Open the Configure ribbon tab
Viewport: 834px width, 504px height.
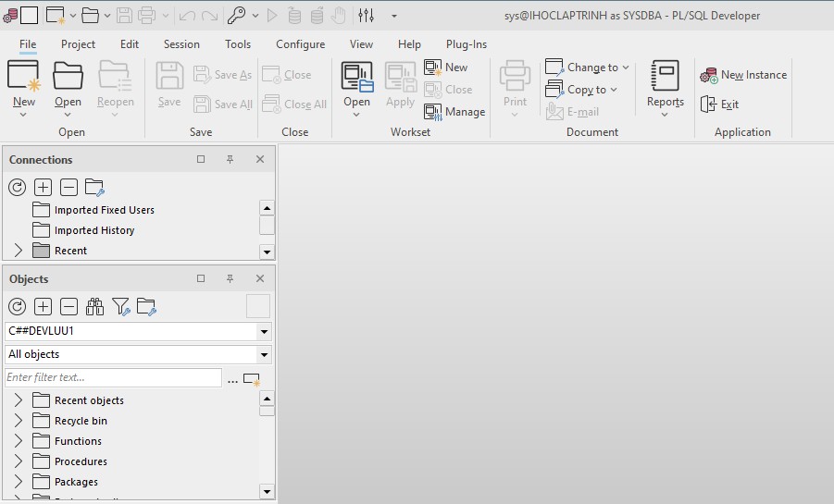pos(300,44)
